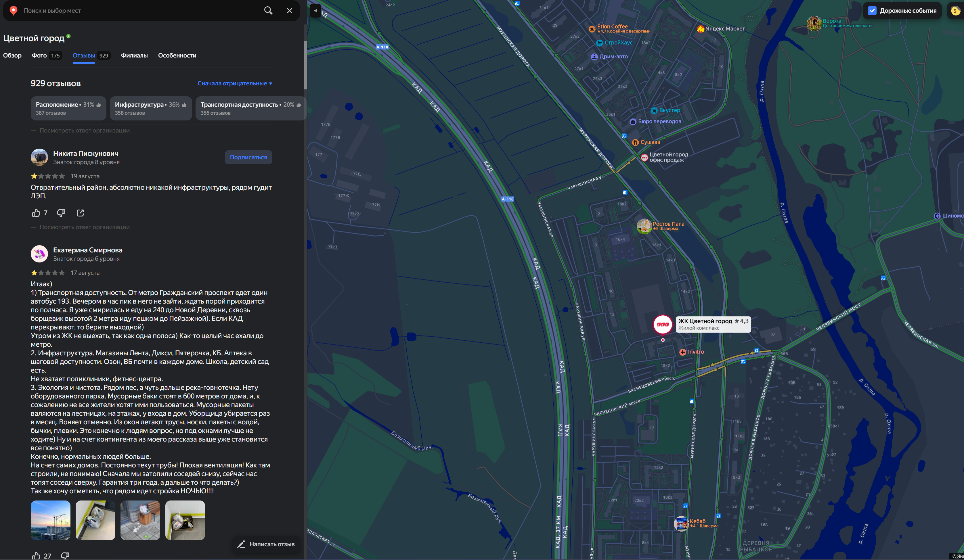
Task: Open the first review photo of the construction site
Action: pyautogui.click(x=51, y=520)
